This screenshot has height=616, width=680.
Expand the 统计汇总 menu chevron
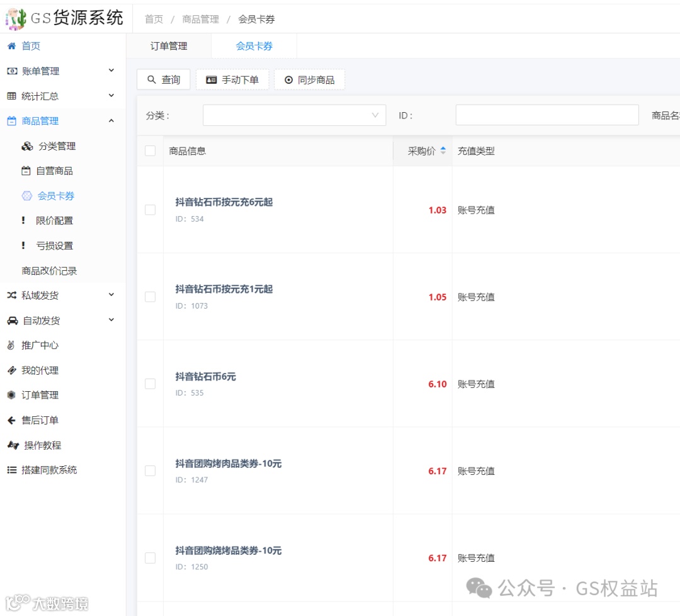click(x=111, y=96)
